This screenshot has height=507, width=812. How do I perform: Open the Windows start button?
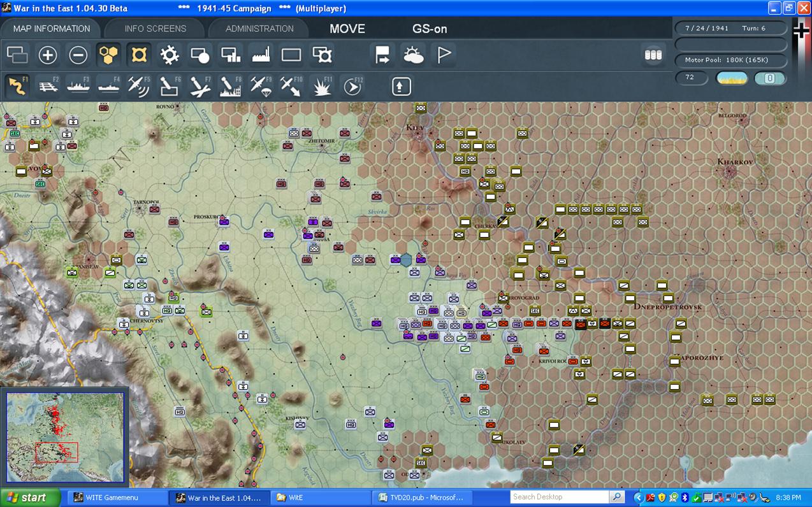(x=30, y=497)
